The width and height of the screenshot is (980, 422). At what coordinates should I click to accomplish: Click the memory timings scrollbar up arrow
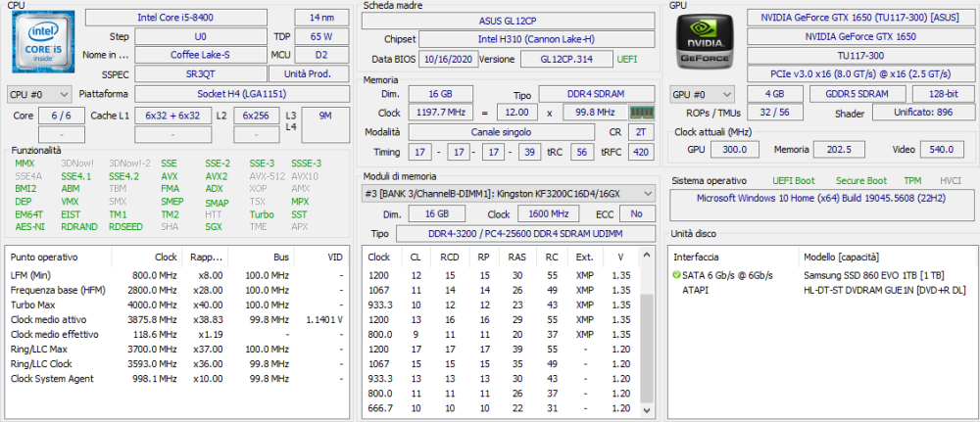tap(648, 257)
